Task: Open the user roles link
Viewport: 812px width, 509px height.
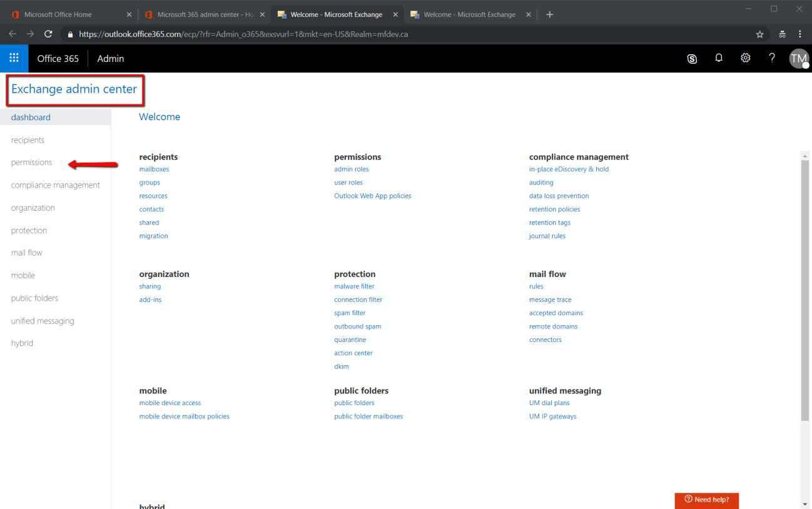Action: [x=348, y=183]
